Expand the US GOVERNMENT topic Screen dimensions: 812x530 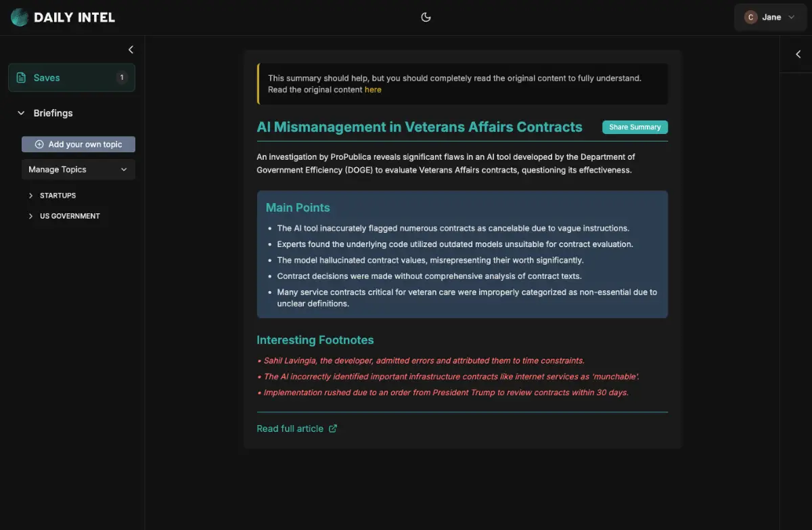(31, 216)
